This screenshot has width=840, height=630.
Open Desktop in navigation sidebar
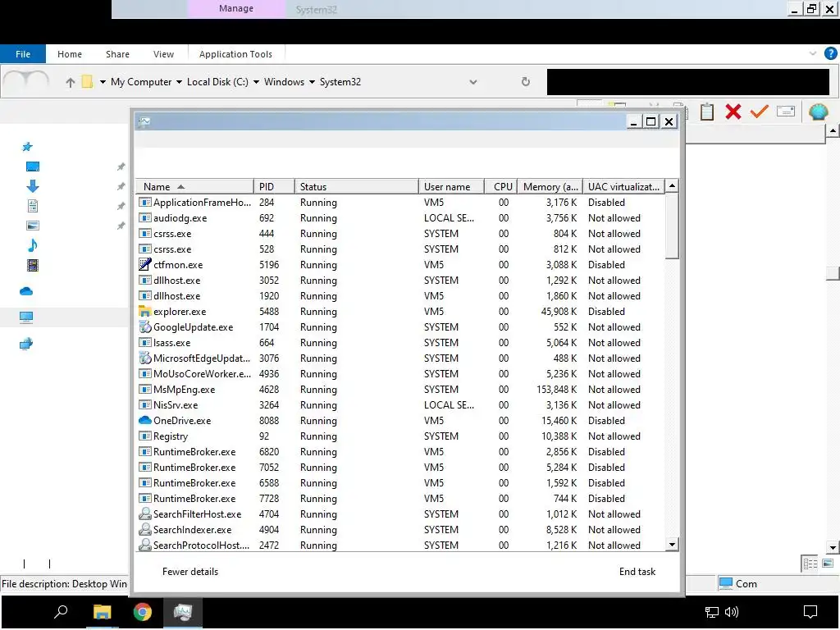pyautogui.click(x=33, y=167)
